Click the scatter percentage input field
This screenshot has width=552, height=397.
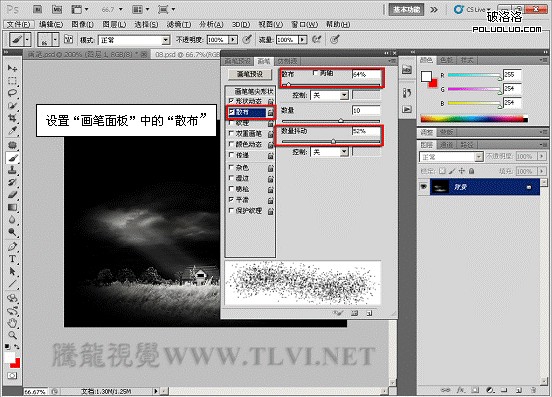366,74
